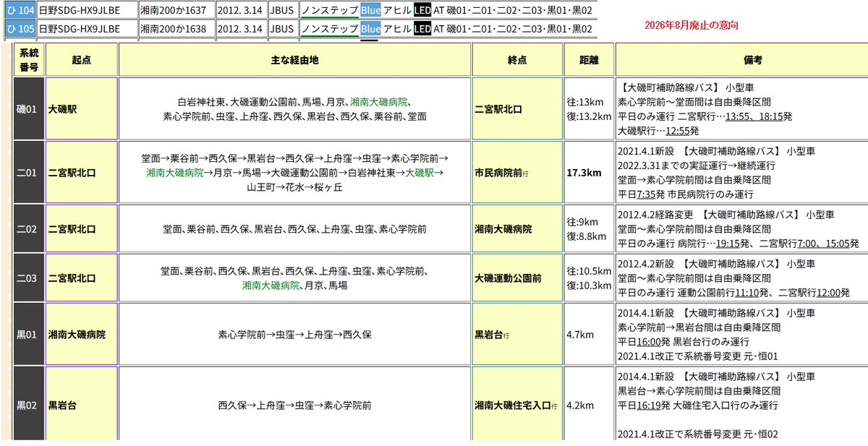Click the 起点 column header

[82, 60]
